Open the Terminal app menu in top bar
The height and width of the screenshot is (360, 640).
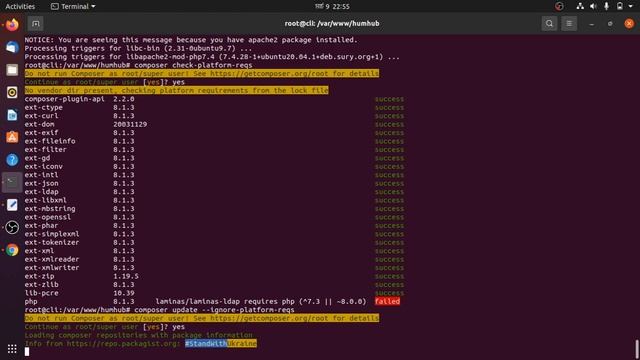(73, 6)
